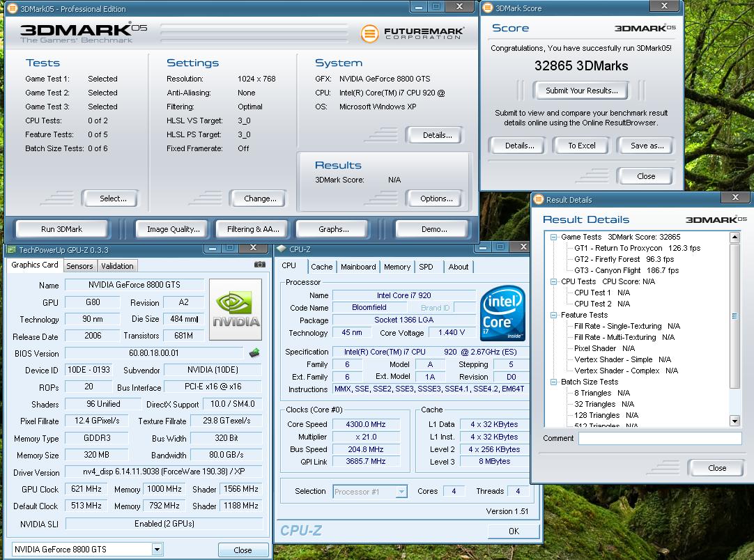Open the Processor #1 selection dropdown
Viewport: 754px width, 560px height.
[x=401, y=491]
